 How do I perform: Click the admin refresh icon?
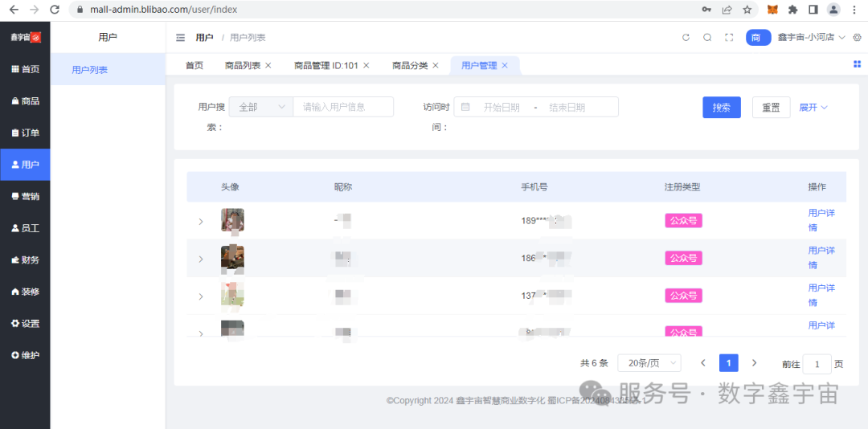[686, 38]
